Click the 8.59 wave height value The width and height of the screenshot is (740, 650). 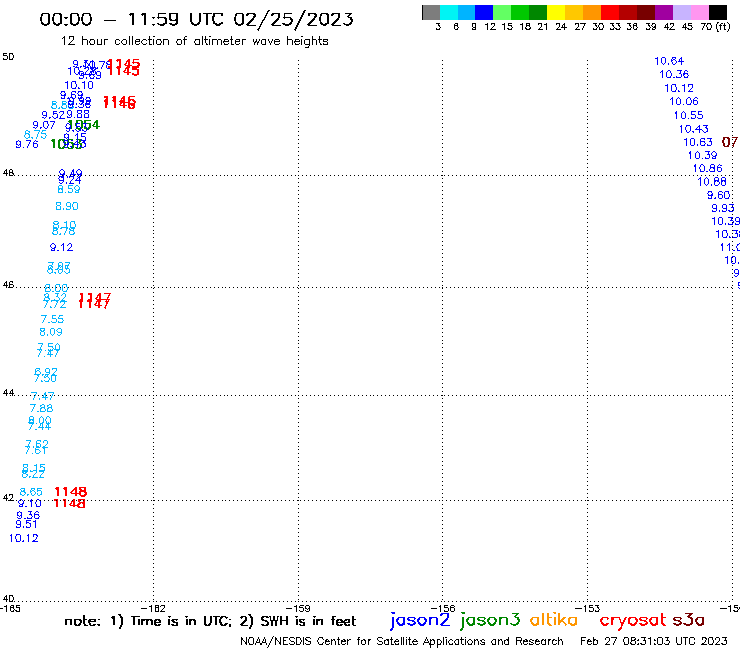point(68,189)
